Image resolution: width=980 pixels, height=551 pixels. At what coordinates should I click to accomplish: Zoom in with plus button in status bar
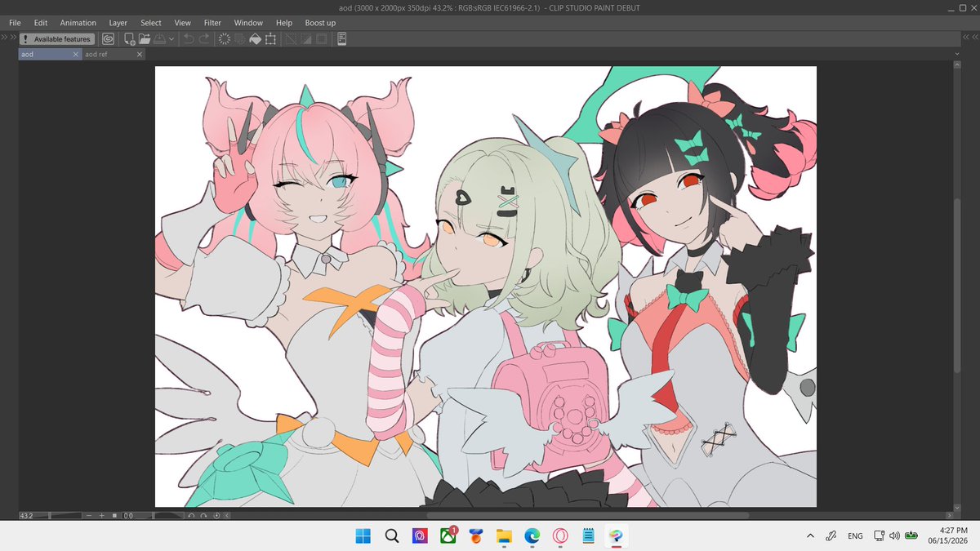pos(102,516)
